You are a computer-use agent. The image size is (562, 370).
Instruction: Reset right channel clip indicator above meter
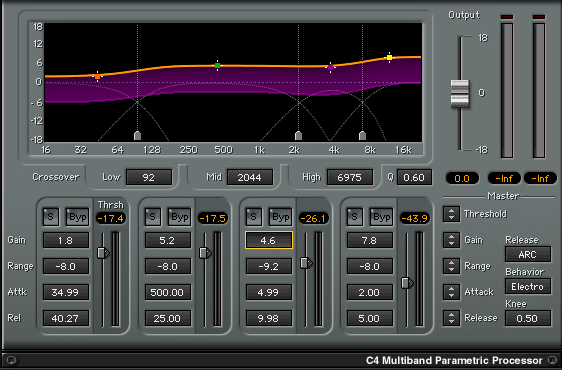pyautogui.click(x=539, y=17)
